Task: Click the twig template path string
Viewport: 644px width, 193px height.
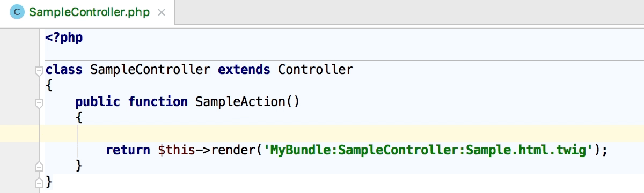Action: tap(431, 150)
